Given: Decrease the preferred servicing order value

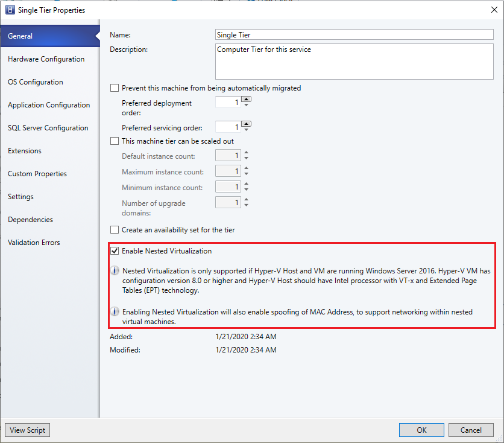Looking at the screenshot, I should [x=245, y=130].
